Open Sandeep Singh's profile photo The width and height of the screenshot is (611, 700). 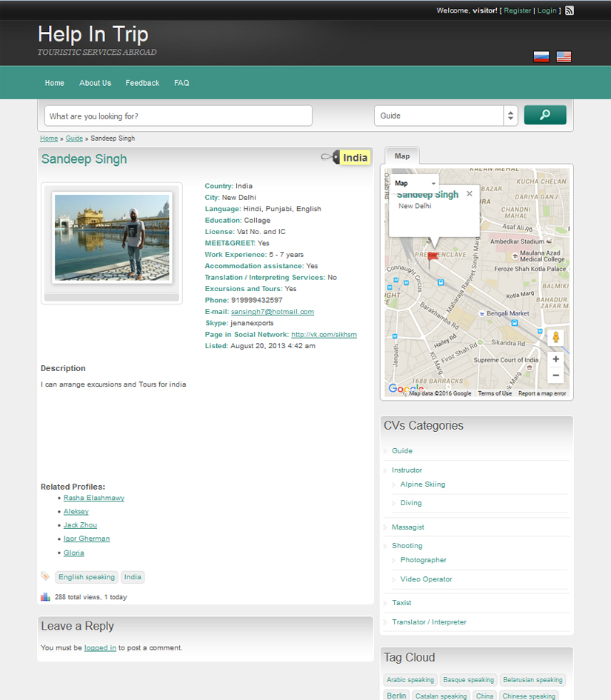click(x=112, y=238)
